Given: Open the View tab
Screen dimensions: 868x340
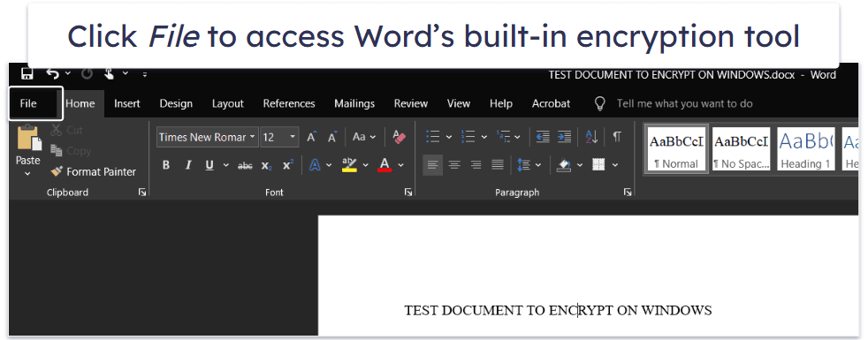Looking at the screenshot, I should pyautogui.click(x=459, y=103).
